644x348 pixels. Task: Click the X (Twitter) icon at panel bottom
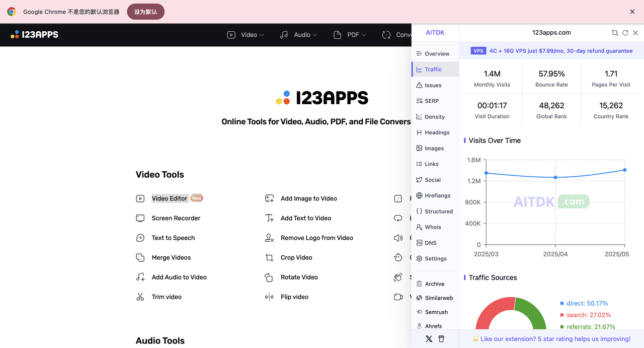tap(429, 339)
